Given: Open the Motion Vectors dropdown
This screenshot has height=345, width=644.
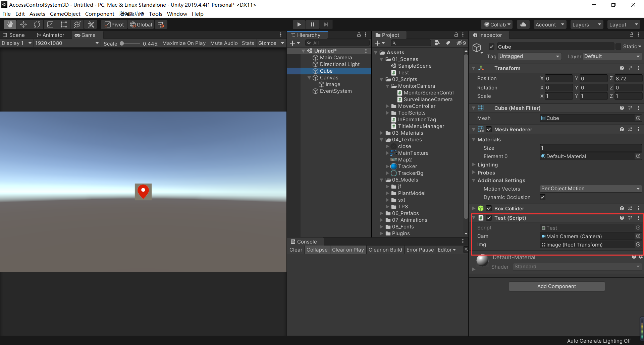Looking at the screenshot, I should click(590, 189).
